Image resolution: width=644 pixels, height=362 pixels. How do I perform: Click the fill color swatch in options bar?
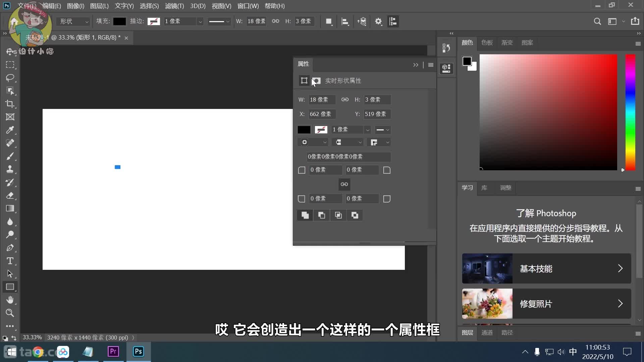[119, 21]
